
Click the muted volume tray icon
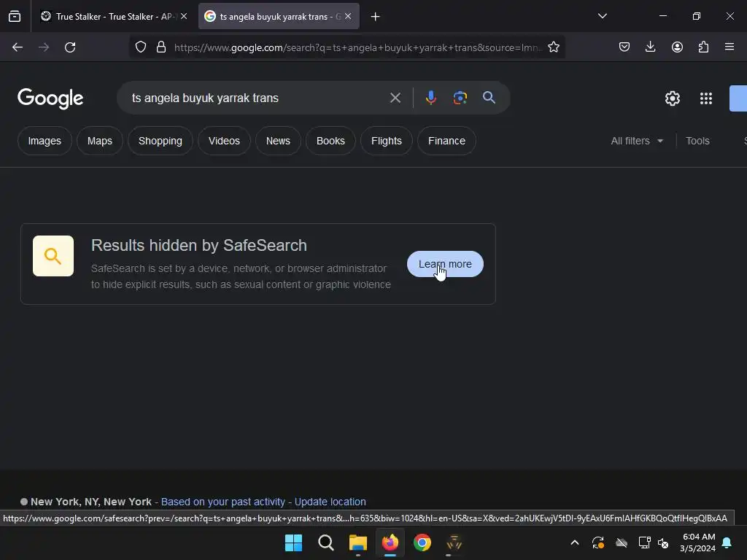[662, 542]
